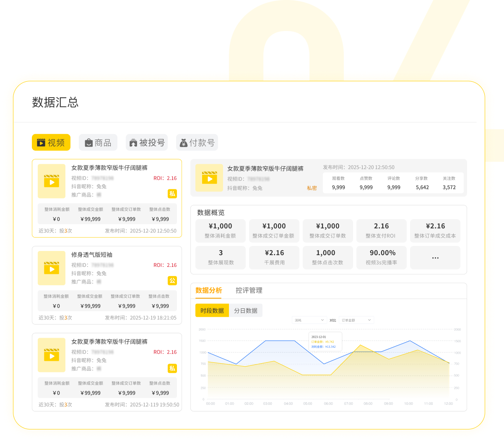
Task: Click ROI: 2.16 on 修身透气版短袖 card
Action: [165, 265]
